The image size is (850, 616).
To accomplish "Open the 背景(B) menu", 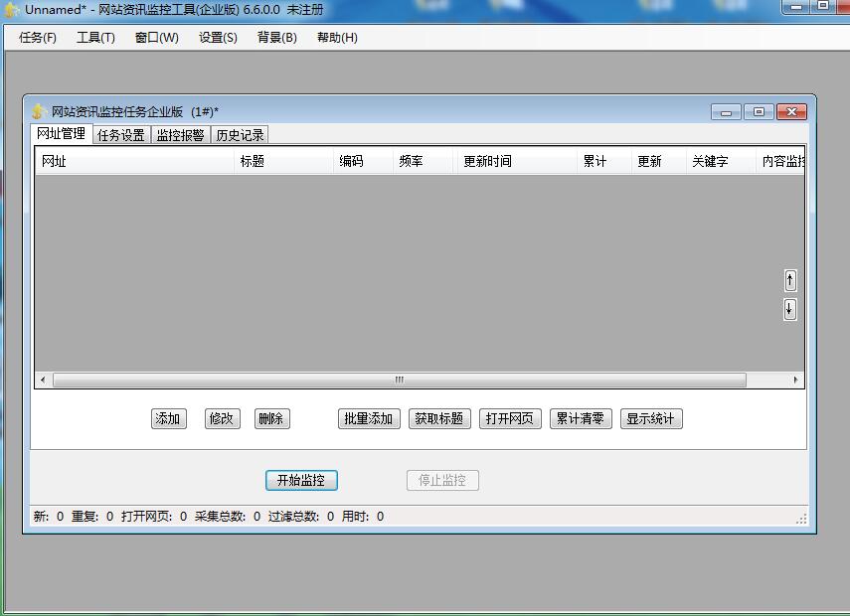I will (x=278, y=37).
